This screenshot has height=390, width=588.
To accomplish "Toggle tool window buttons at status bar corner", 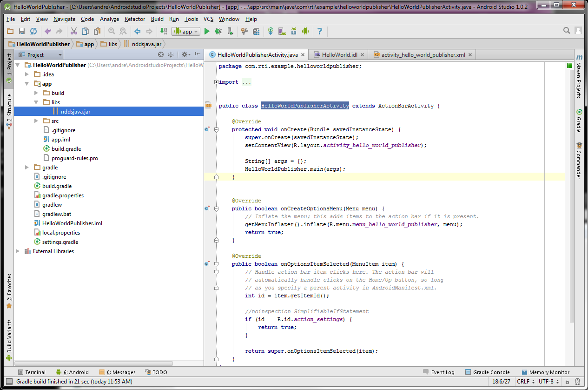I will click(9, 382).
